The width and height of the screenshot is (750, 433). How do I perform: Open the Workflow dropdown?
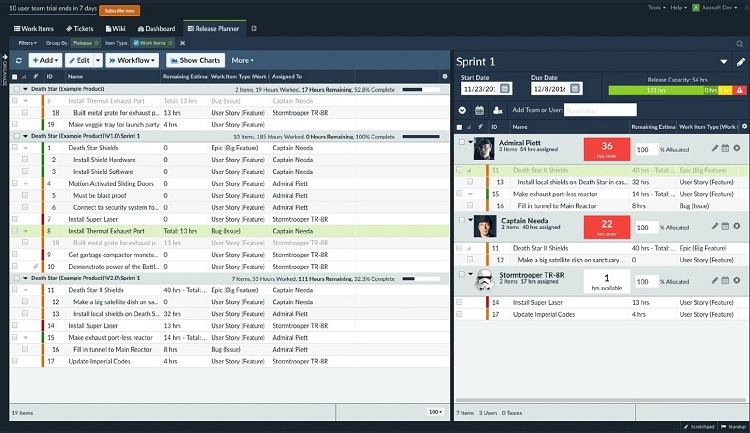[x=132, y=61]
